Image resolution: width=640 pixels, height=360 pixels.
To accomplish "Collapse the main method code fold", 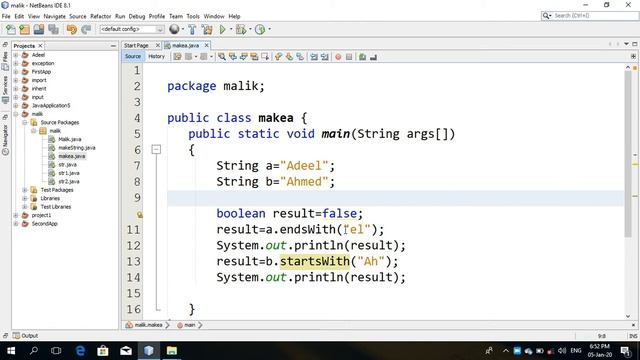I will point(156,149).
